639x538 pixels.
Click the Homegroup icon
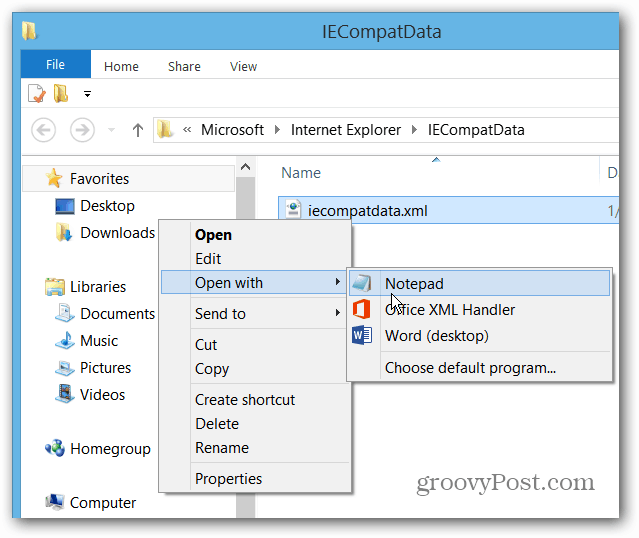(x=55, y=448)
